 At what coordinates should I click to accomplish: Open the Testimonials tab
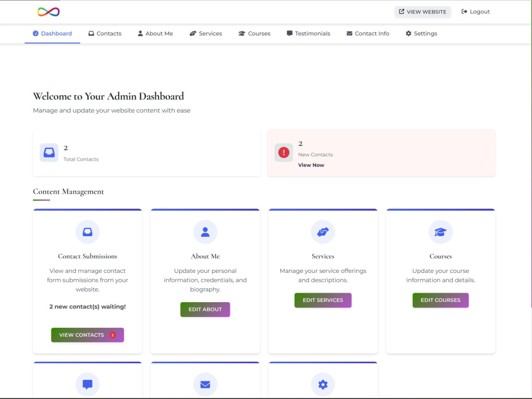click(309, 33)
